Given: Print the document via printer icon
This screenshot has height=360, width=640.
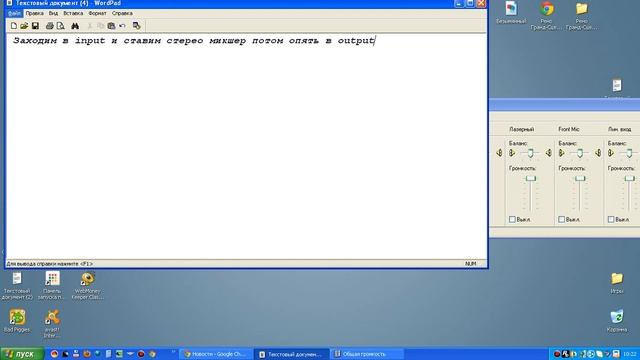Looking at the screenshot, I should [49, 26].
